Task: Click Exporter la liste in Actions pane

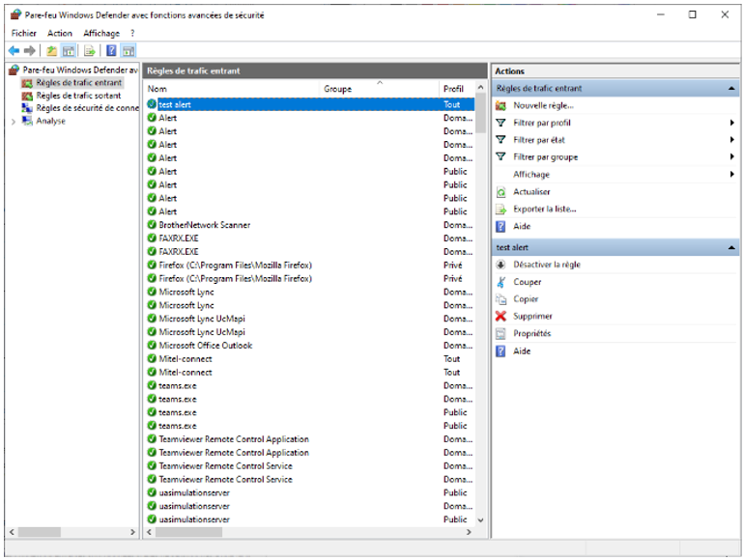Action: (x=545, y=209)
